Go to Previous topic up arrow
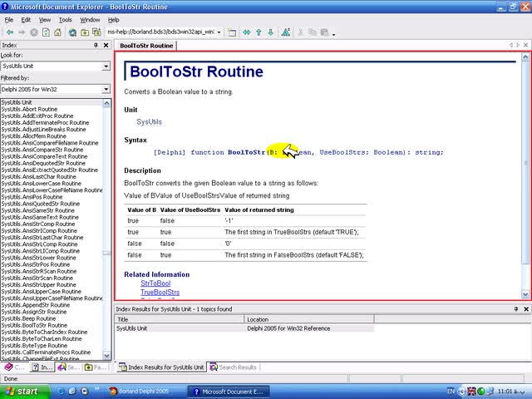The height and width of the screenshot is (399, 532). tap(259, 32)
